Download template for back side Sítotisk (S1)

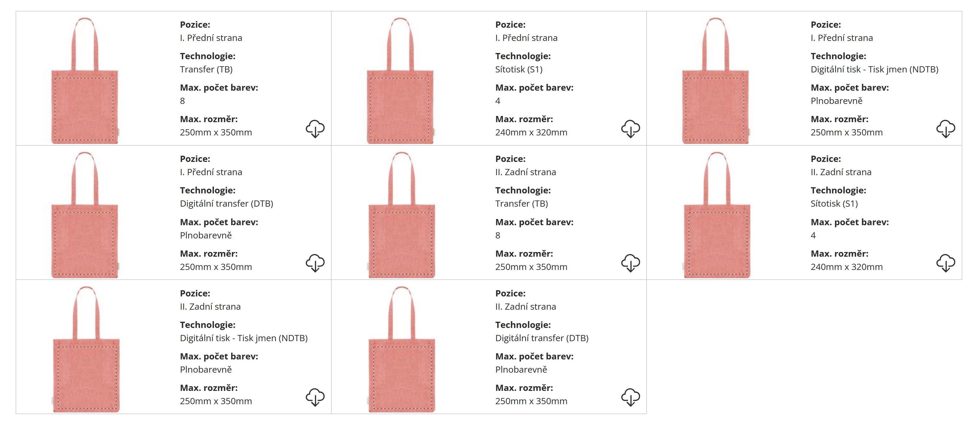945,263
